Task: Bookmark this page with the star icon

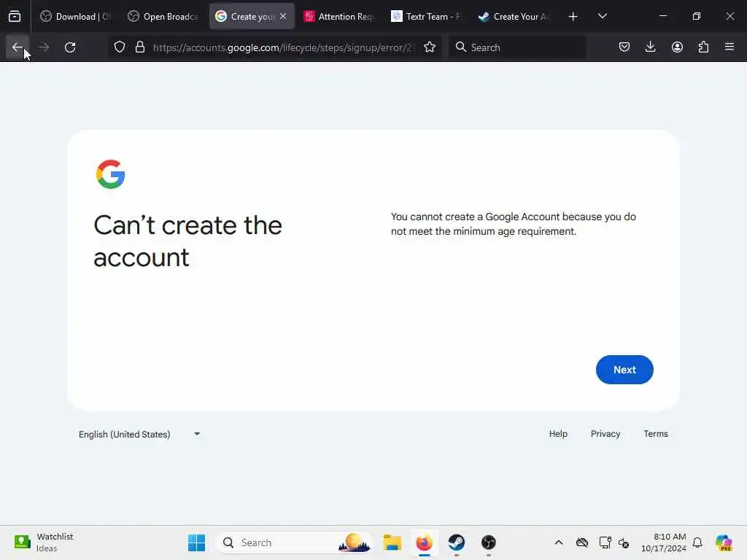Action: coord(430,47)
